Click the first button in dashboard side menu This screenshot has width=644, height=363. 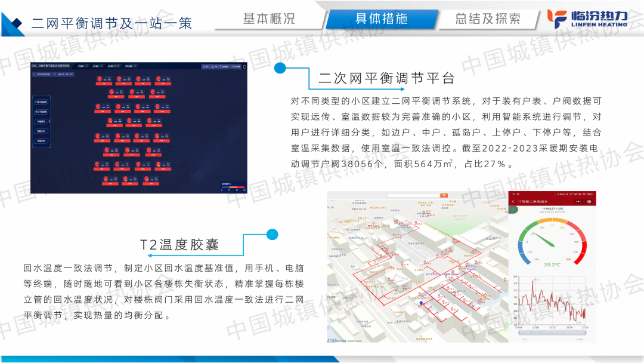click(x=42, y=102)
